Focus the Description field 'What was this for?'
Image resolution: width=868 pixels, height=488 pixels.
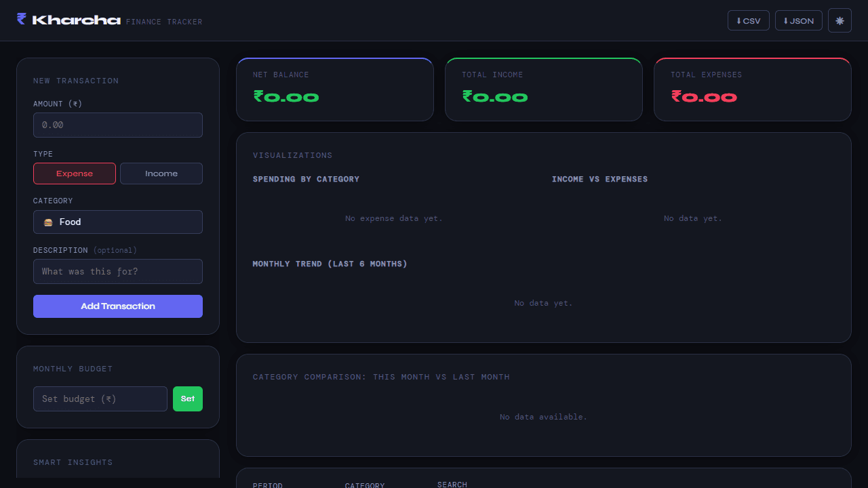tap(118, 271)
